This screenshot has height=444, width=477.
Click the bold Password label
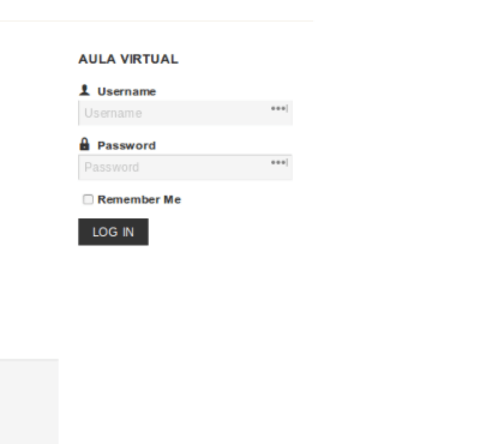click(x=126, y=145)
